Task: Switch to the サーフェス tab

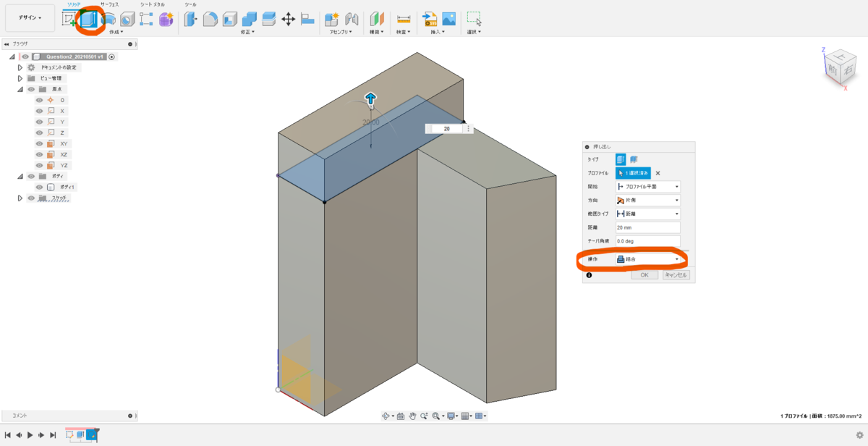Action: [109, 4]
